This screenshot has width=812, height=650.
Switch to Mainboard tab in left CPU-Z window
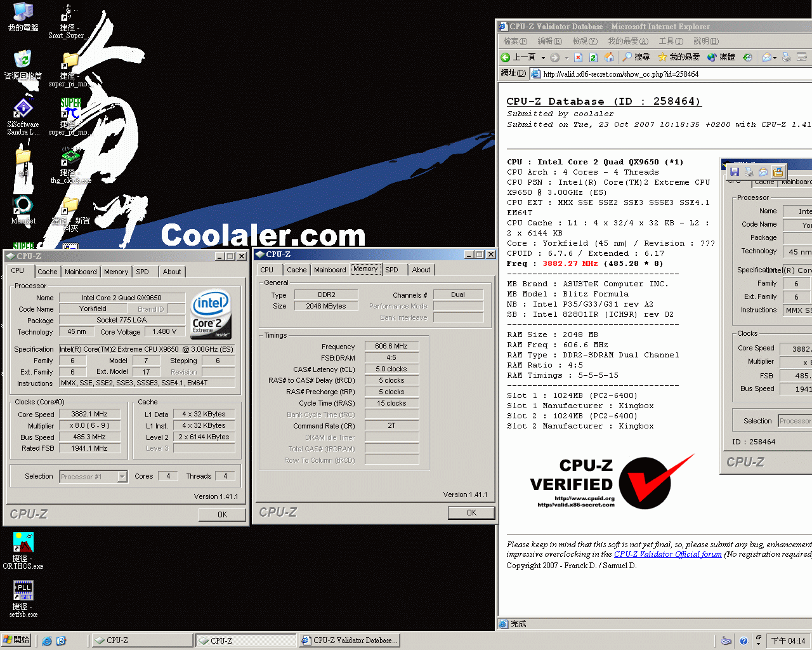(x=81, y=272)
